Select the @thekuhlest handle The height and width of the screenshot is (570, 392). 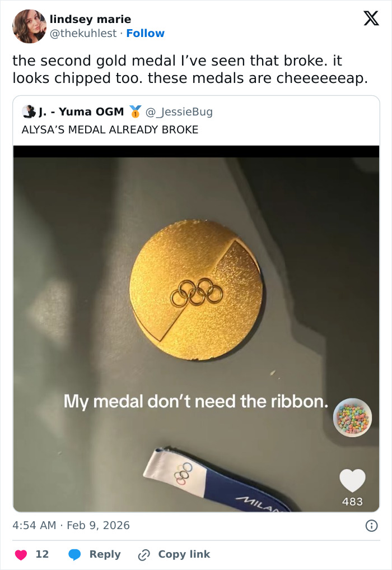85,34
